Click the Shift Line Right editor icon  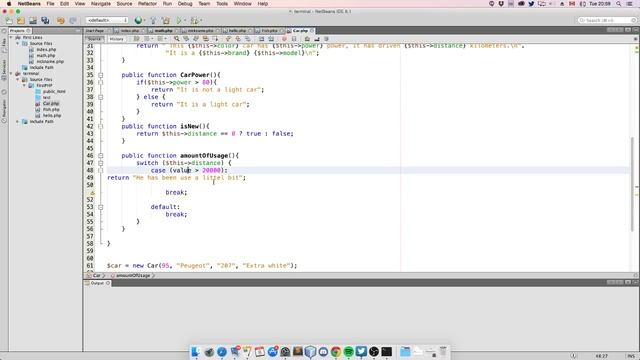(x=271, y=39)
